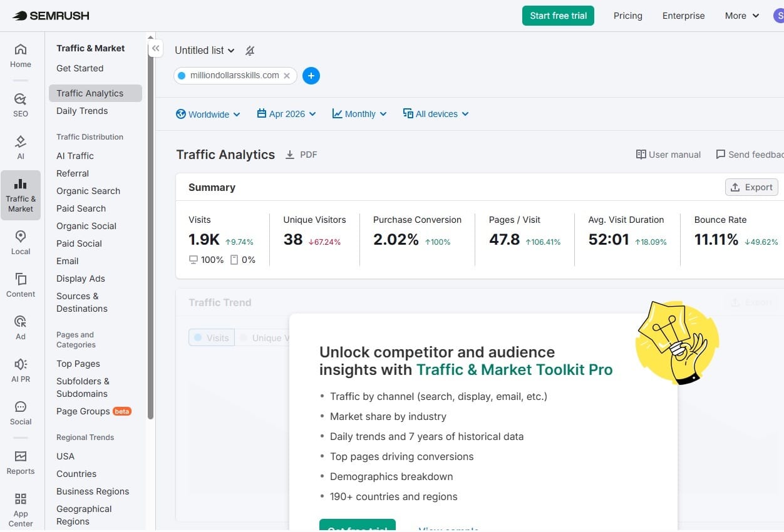
Task: Select Get Started in the sidebar
Action: pos(80,68)
